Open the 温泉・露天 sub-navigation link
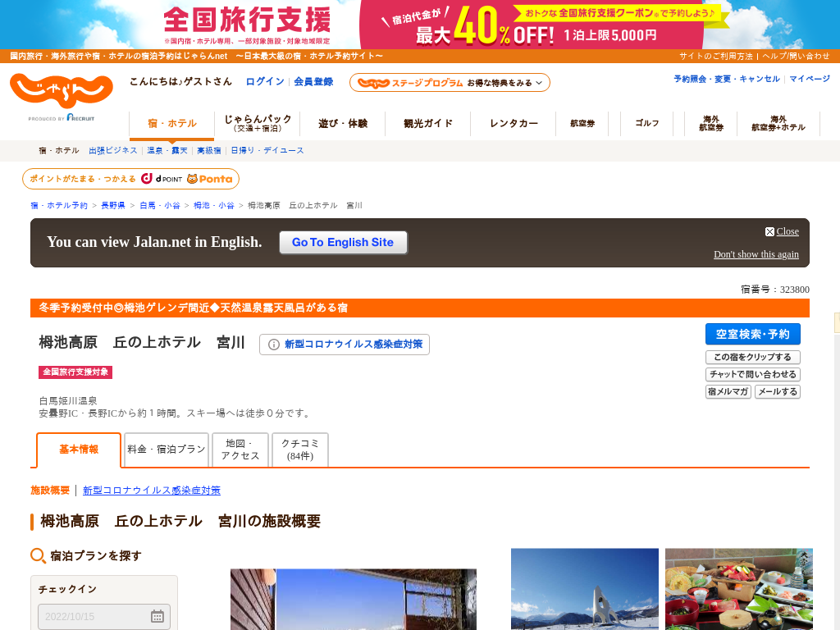This screenshot has height=630, width=840. [x=167, y=151]
